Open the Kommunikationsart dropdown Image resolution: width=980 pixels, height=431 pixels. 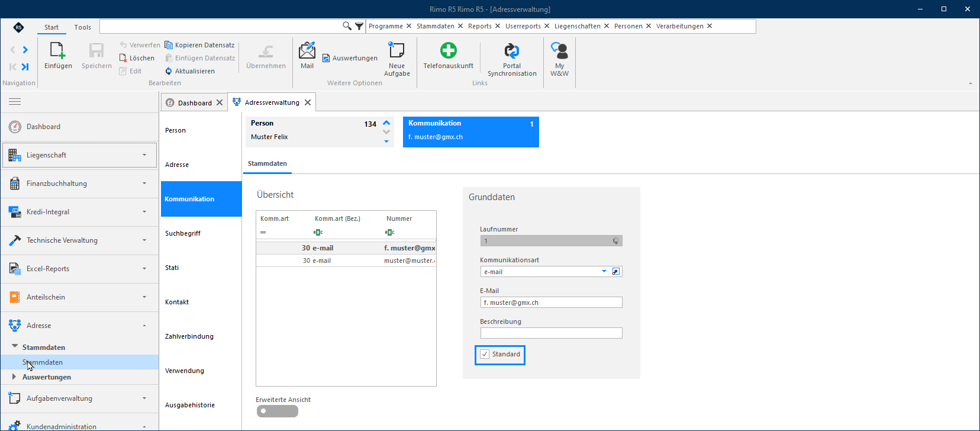(x=604, y=272)
